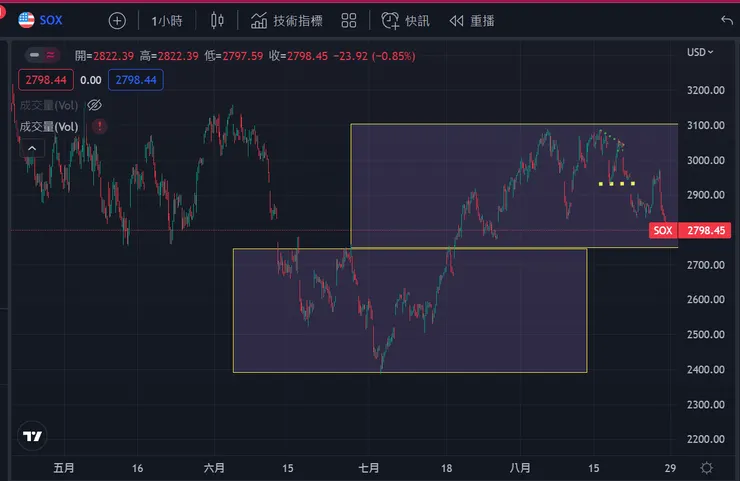Open the 1小時 timeframe interval menu
Screen dimensions: 740x481
point(167,21)
